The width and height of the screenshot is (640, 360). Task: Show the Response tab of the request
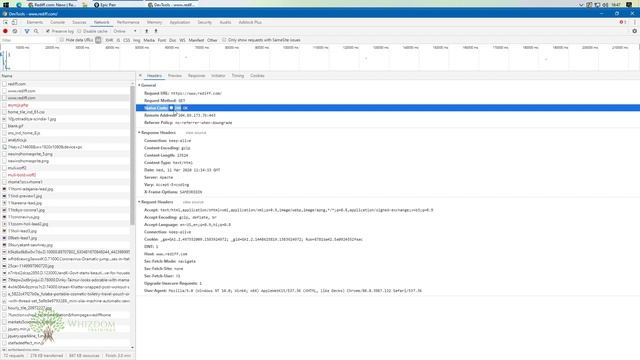[196, 76]
